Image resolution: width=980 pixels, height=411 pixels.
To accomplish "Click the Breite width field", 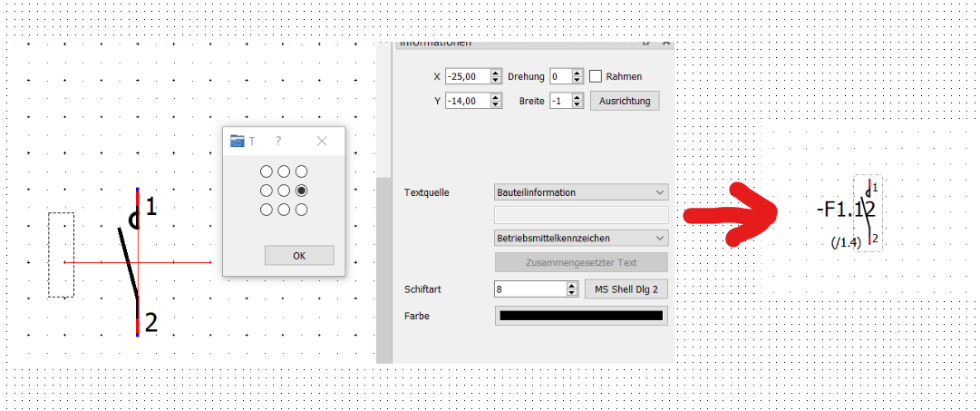I will (560, 101).
